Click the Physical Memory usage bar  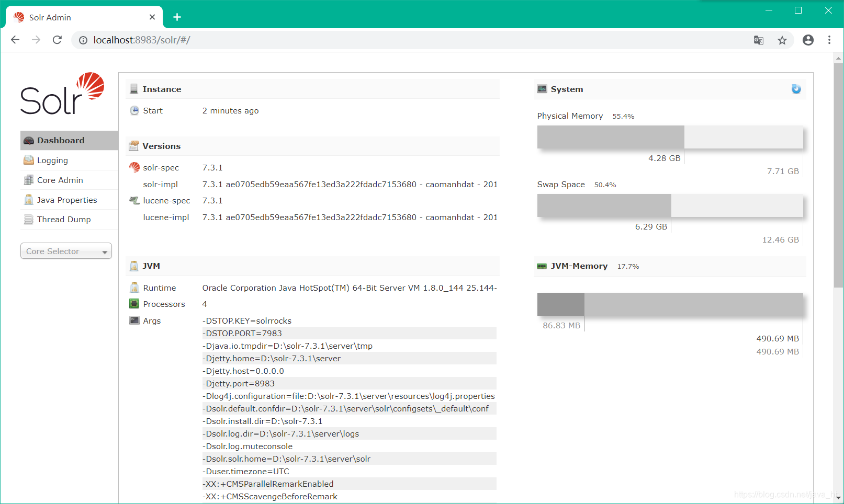click(x=670, y=137)
